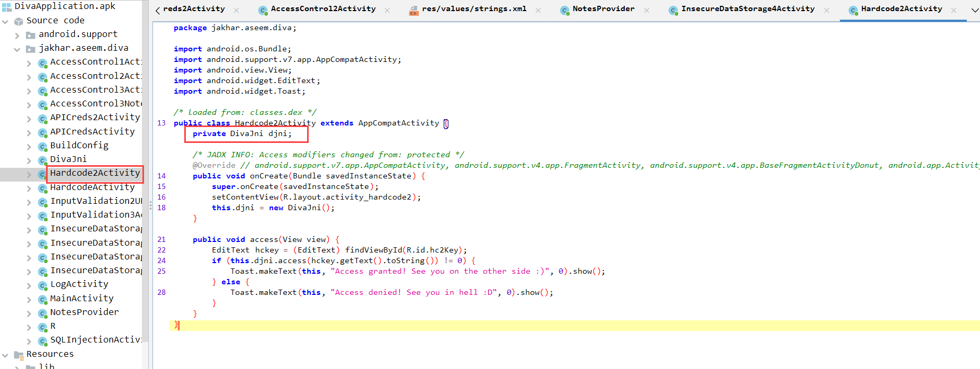Switch to the InsecureDataStorage4Activity tab
Viewport: 980px width, 369px height.
click(x=747, y=9)
